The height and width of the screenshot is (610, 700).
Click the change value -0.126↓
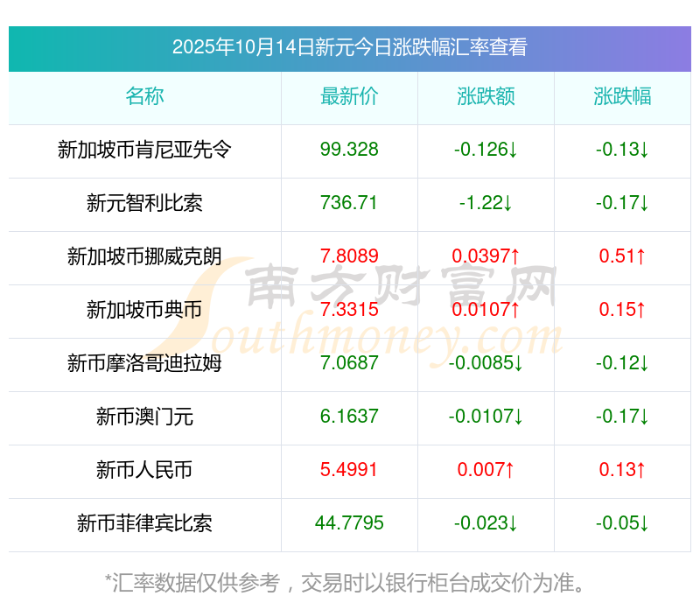486,150
